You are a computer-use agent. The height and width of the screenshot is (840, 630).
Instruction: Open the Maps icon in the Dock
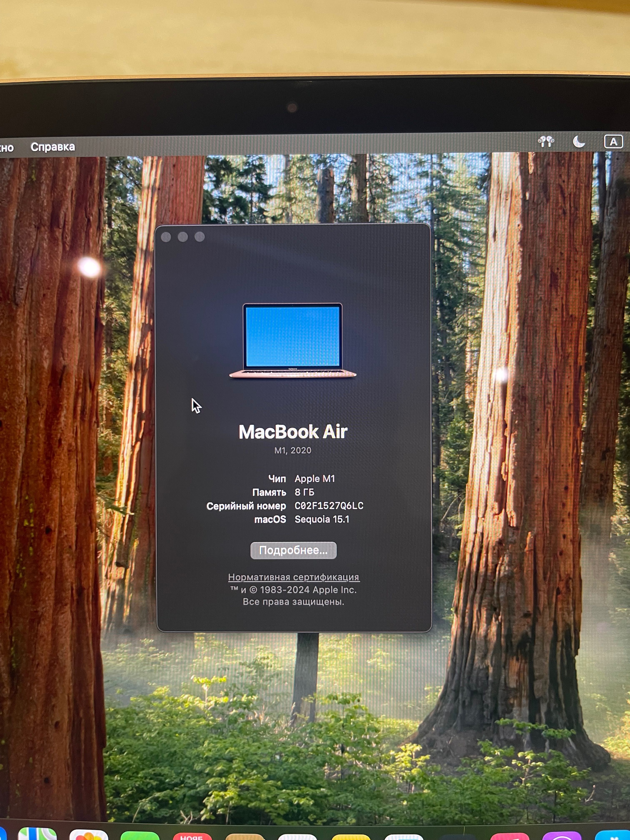tap(37, 834)
